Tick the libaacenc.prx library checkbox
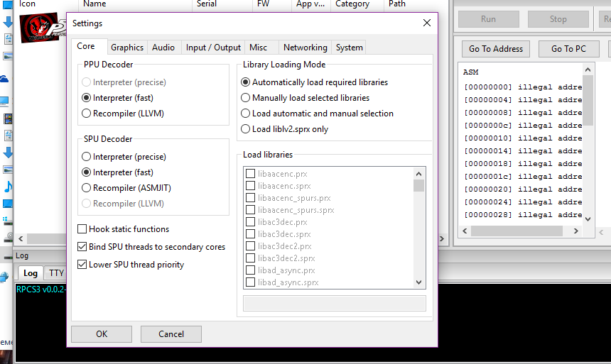The height and width of the screenshot is (364, 611). click(250, 173)
